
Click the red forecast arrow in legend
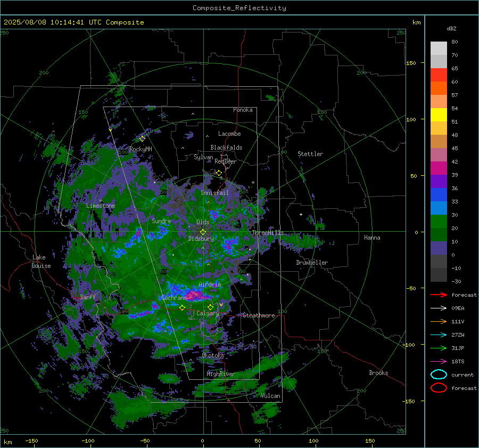tap(439, 295)
